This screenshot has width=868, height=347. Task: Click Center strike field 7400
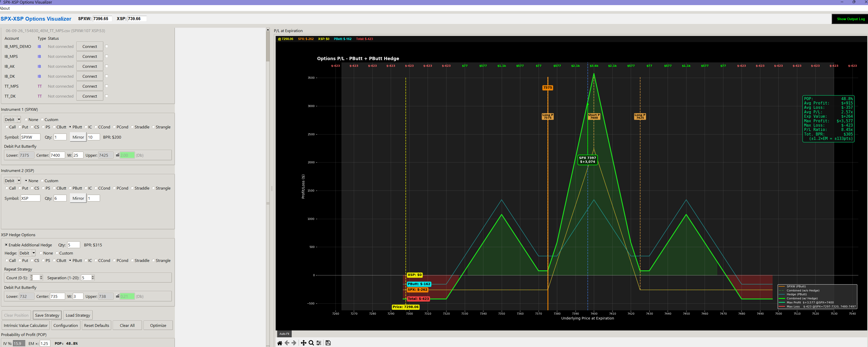pyautogui.click(x=57, y=155)
